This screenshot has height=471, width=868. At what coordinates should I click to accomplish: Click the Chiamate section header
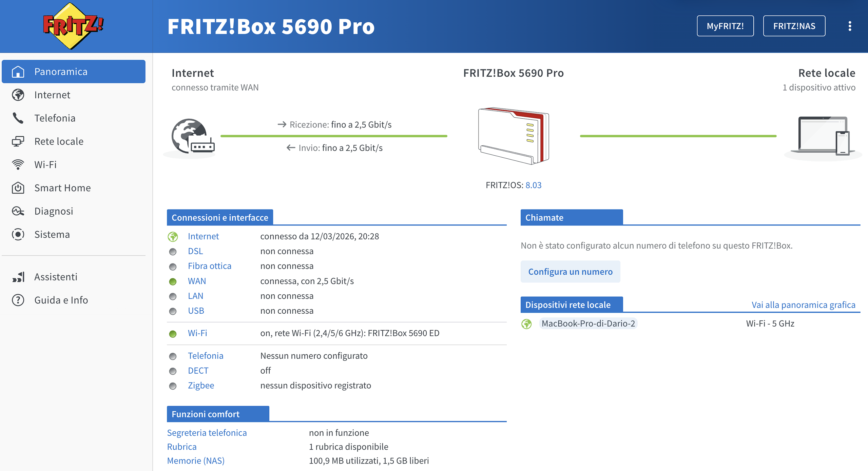(572, 217)
